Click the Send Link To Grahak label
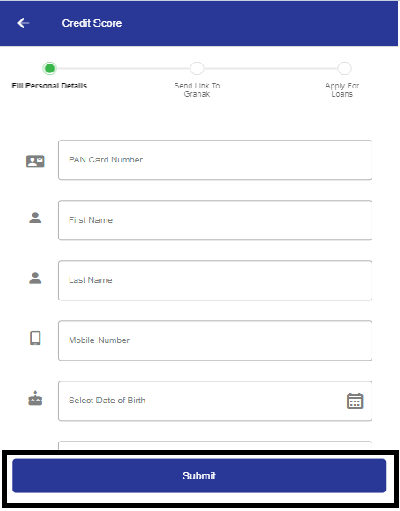This screenshot has width=400, height=511. pos(197,90)
